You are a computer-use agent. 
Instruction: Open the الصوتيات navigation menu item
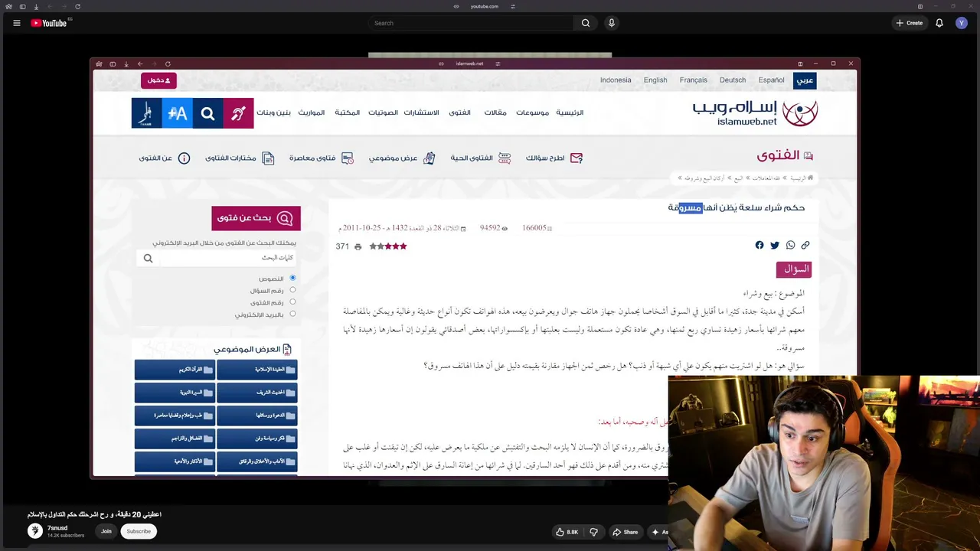pyautogui.click(x=383, y=112)
